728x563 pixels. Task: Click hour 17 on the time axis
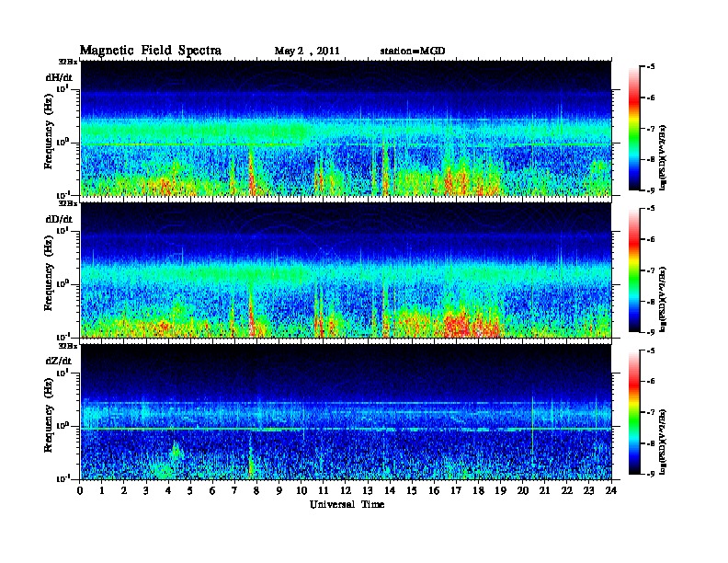coord(456,490)
